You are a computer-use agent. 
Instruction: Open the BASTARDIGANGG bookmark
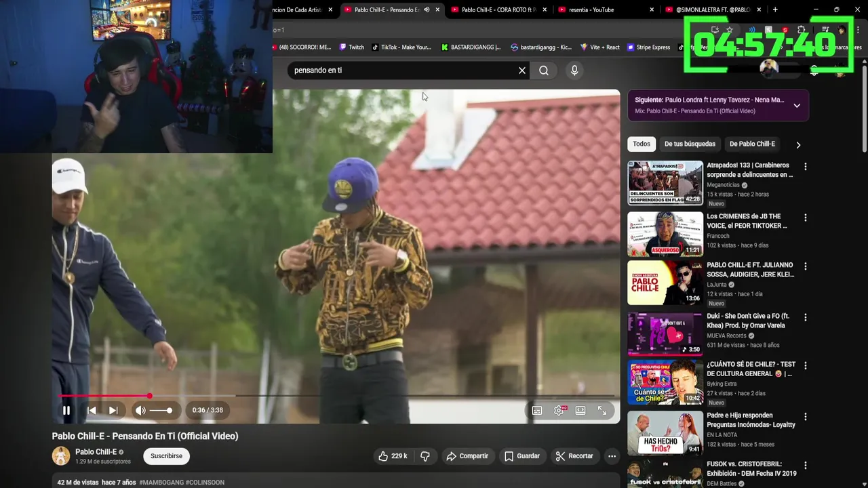click(x=471, y=47)
